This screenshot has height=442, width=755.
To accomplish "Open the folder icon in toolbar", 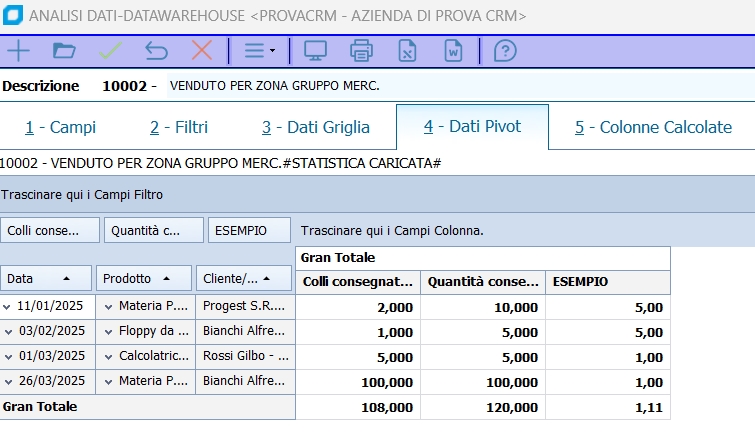I will coord(64,50).
